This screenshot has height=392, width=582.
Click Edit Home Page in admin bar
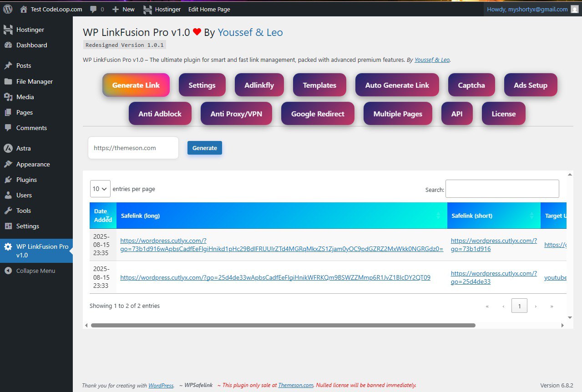click(x=209, y=9)
